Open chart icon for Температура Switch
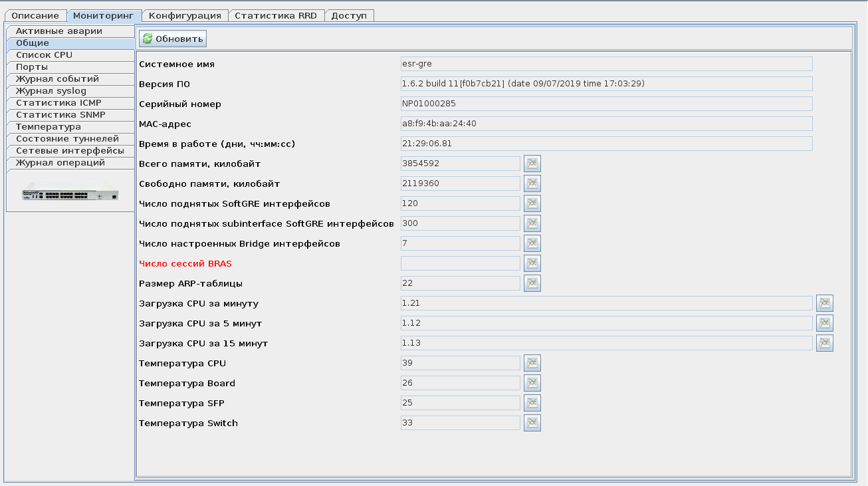868x486 pixels. click(532, 423)
